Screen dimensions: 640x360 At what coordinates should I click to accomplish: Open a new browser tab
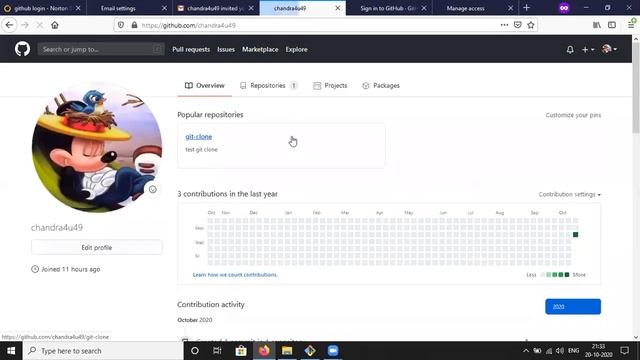pos(527,8)
